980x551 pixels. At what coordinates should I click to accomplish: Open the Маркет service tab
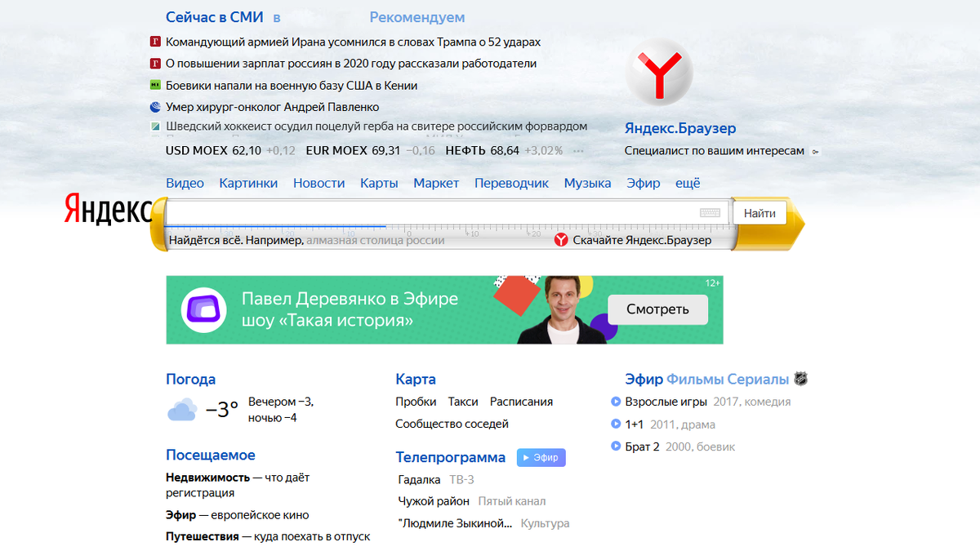(436, 183)
